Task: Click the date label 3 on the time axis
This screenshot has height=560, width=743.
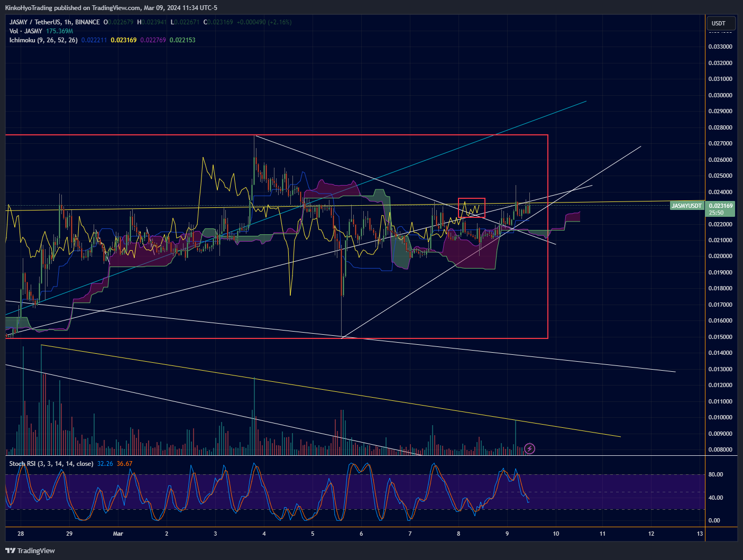Action: click(215, 534)
